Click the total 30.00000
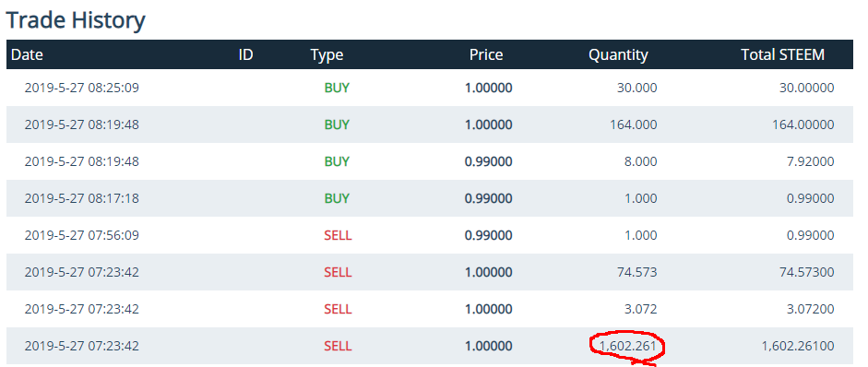Viewport: 868px width, 367px height. [x=806, y=88]
